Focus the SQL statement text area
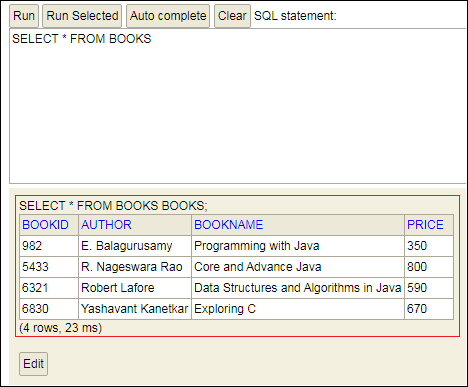 pos(238,106)
